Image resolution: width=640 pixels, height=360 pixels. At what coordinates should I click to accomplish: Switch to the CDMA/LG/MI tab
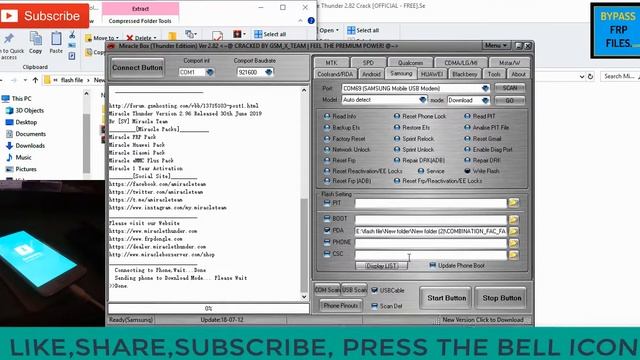point(461,62)
